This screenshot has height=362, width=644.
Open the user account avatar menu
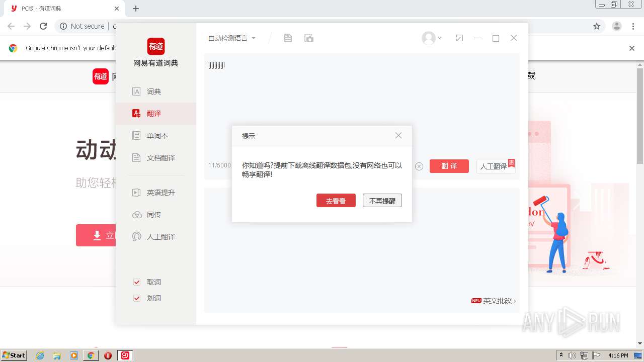pos(432,38)
